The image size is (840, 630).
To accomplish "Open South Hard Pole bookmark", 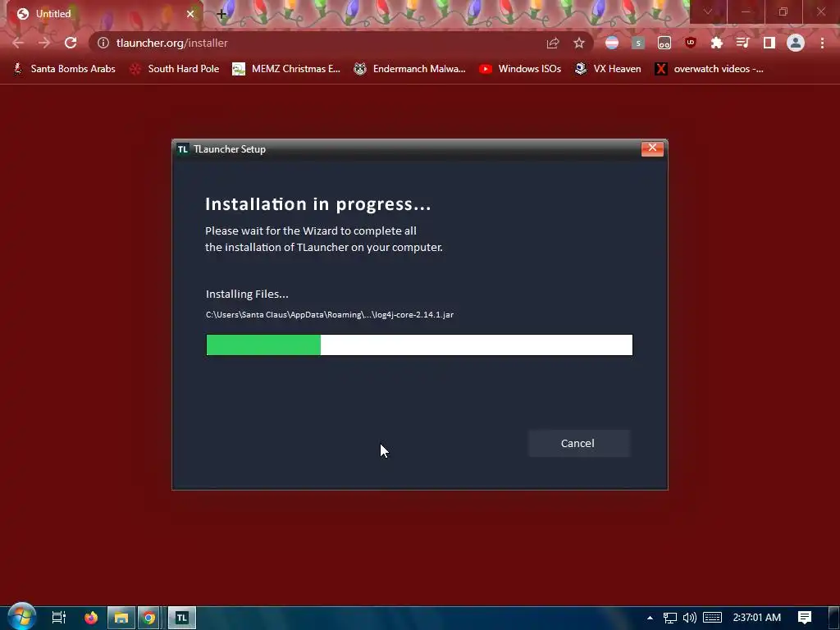I will pos(175,69).
